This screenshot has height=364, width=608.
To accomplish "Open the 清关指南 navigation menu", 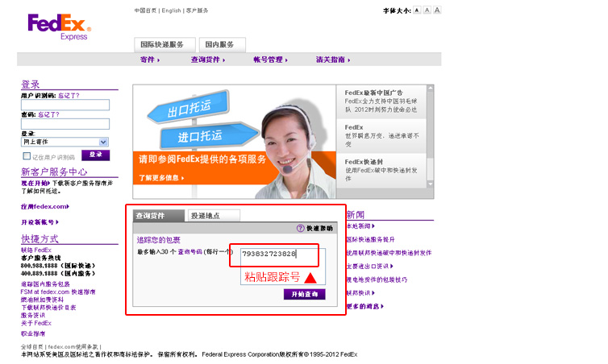I will pos(333,60).
